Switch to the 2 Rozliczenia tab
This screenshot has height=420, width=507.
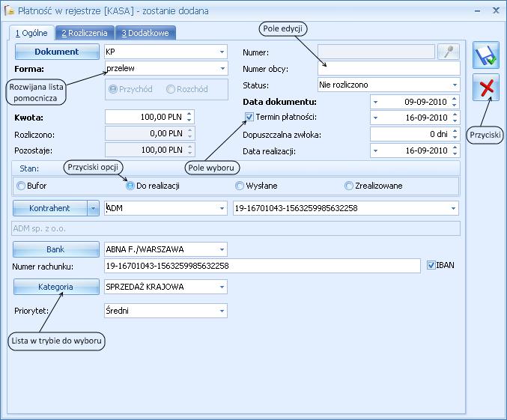click(x=85, y=33)
